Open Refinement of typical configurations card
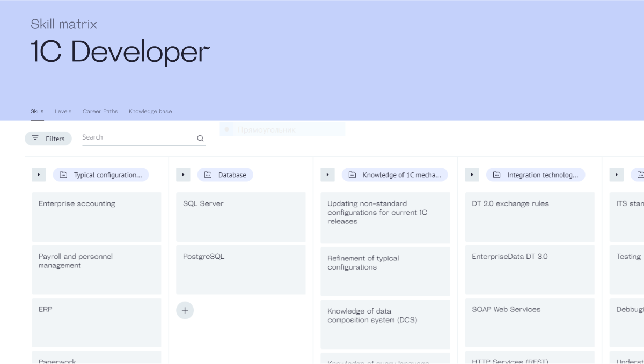The width and height of the screenshot is (644, 364). [x=385, y=272]
